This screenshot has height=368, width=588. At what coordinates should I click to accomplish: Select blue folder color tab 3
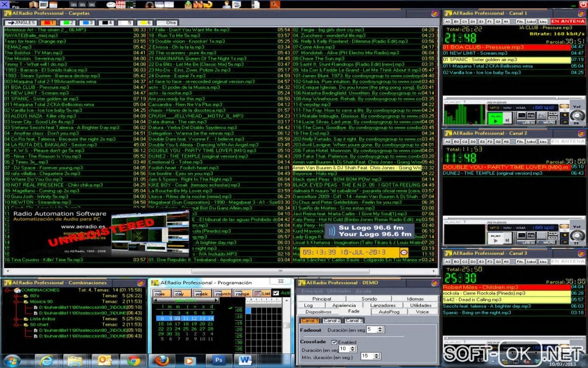86,22
